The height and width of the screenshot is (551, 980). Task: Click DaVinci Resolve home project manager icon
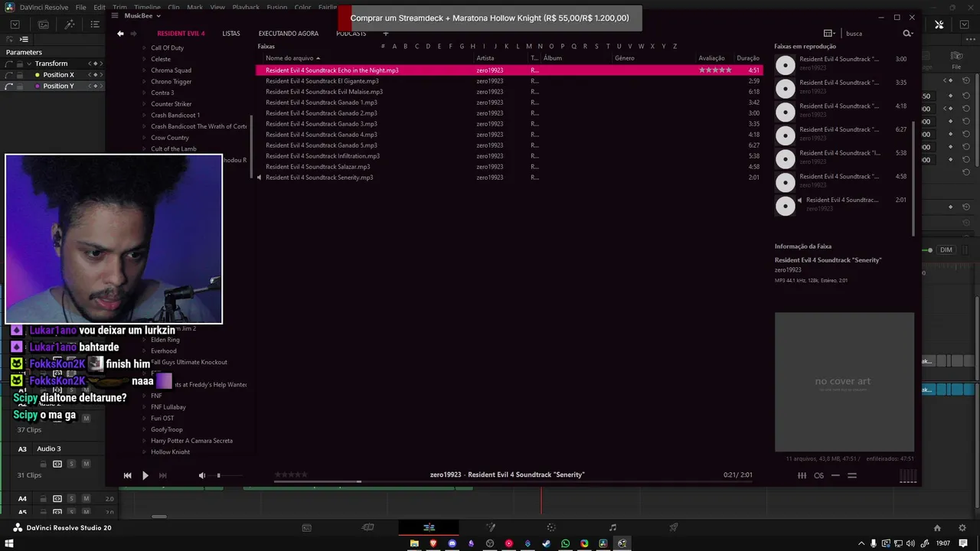tap(937, 527)
